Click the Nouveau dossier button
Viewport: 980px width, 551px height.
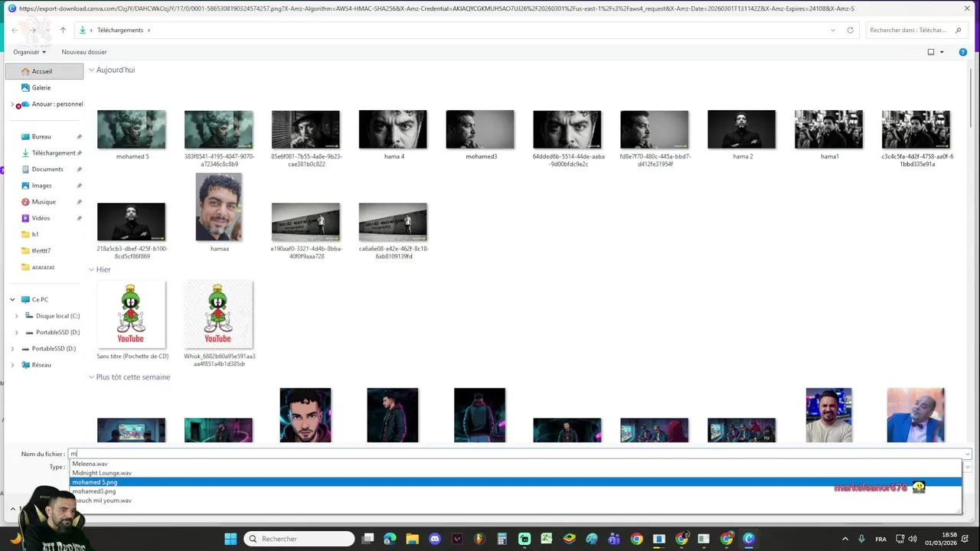pyautogui.click(x=84, y=52)
